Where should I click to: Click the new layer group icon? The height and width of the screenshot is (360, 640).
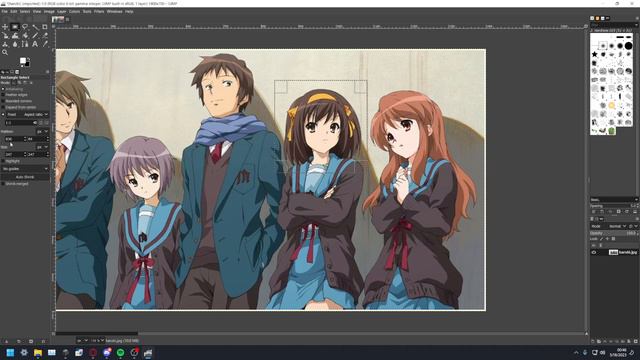click(x=599, y=341)
